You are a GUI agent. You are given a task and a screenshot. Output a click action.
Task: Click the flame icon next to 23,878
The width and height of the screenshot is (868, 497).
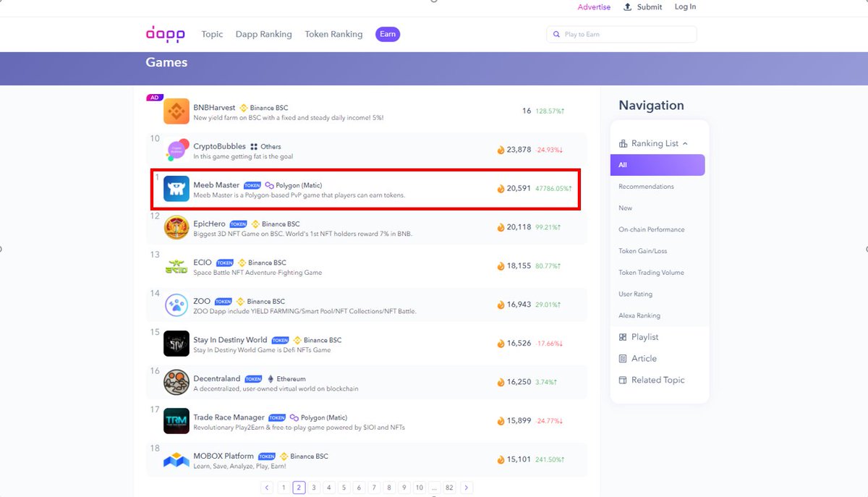(501, 150)
